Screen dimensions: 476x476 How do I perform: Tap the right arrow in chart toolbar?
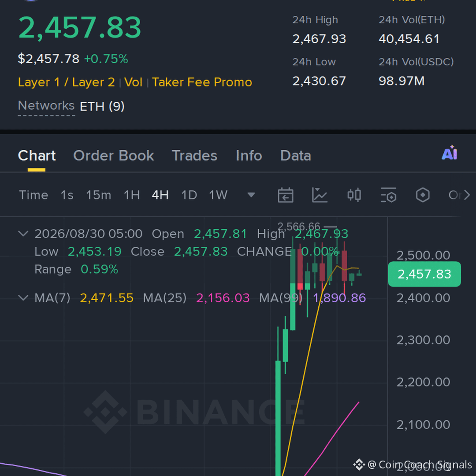click(x=467, y=195)
